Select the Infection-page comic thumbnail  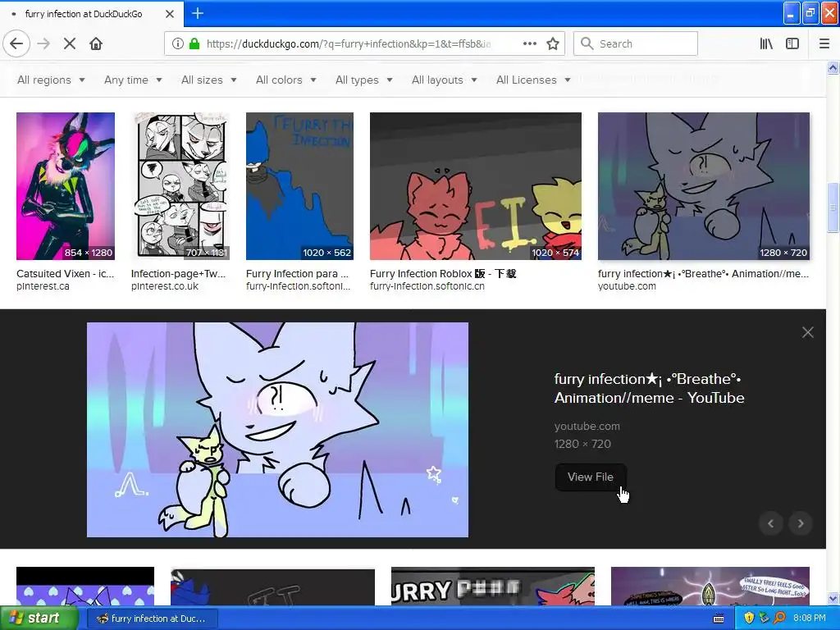pos(180,186)
